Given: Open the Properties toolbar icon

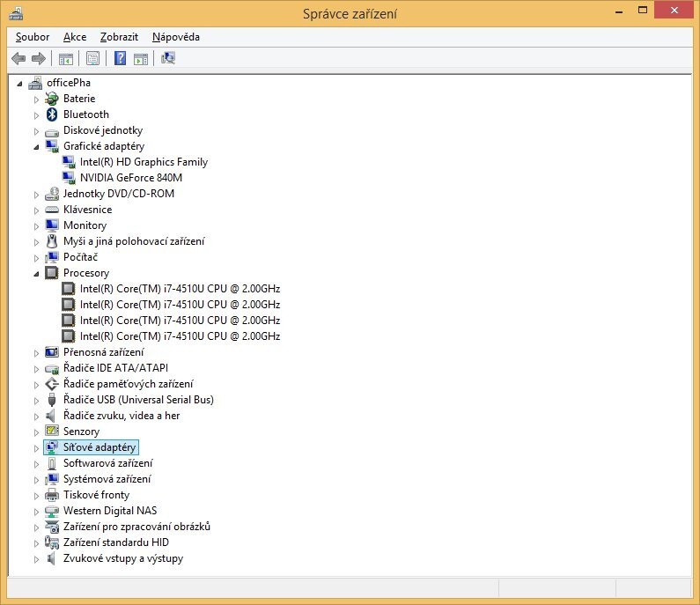Looking at the screenshot, I should (x=92, y=58).
